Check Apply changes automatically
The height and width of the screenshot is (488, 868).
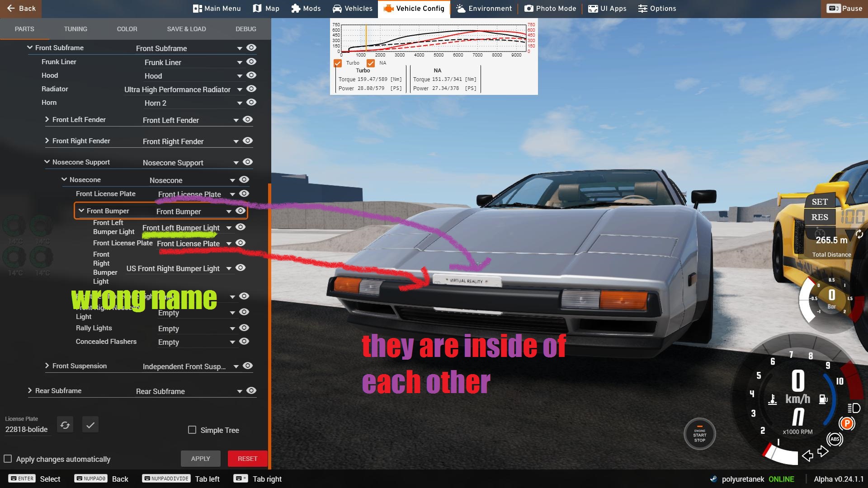[x=8, y=459]
